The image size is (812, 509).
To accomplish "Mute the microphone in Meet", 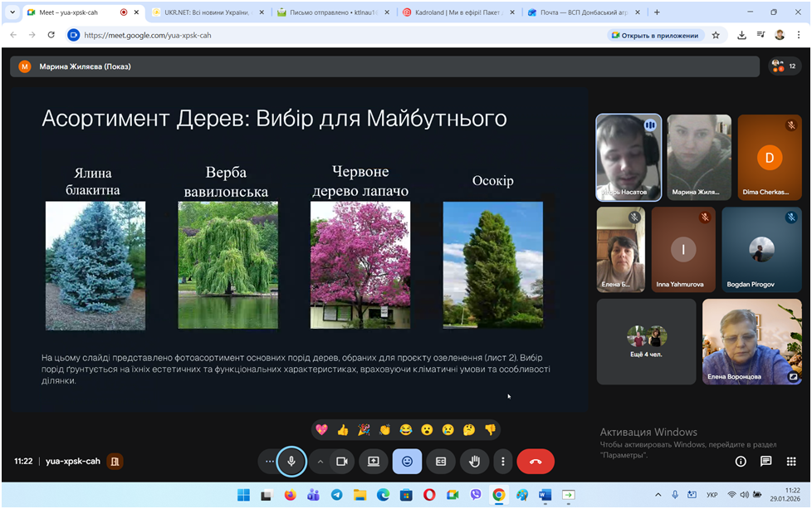I will pos(291,461).
